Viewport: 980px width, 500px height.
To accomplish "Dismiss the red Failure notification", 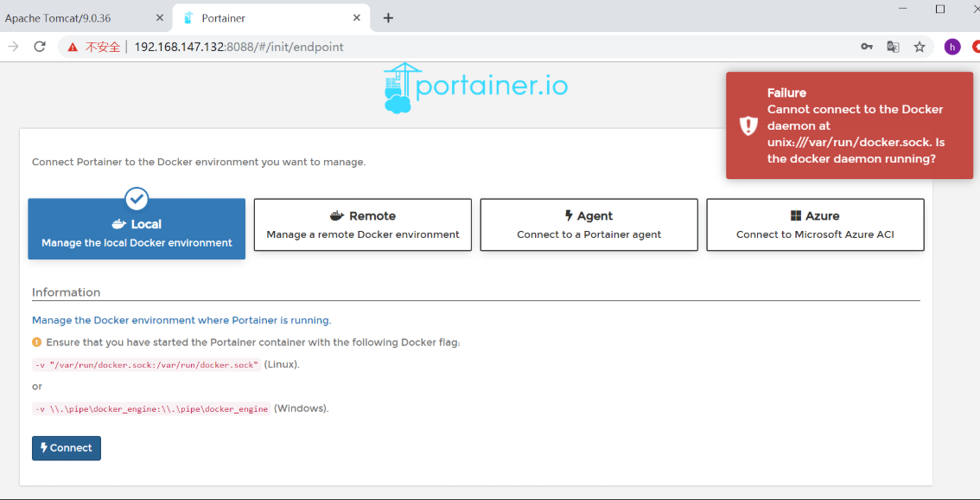I will (x=850, y=125).
